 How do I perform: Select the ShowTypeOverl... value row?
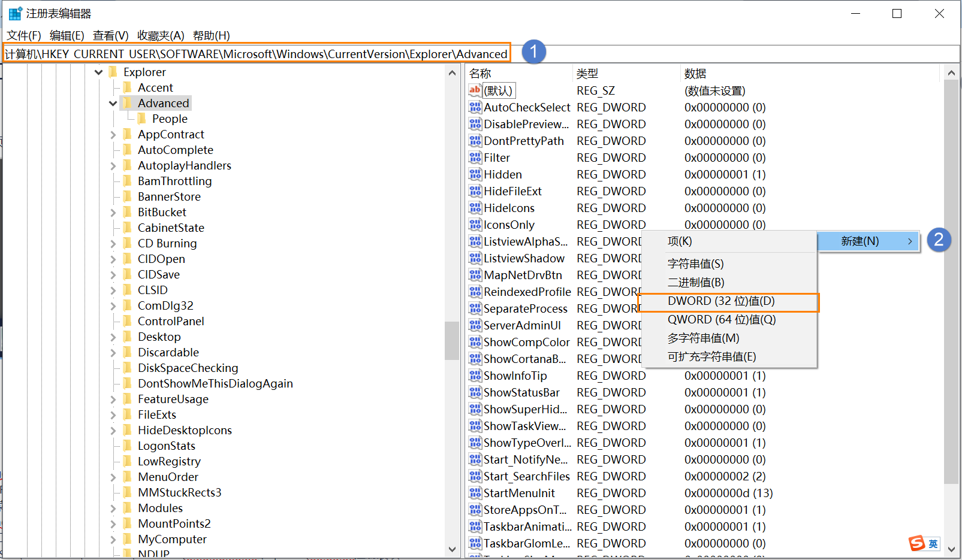tap(703, 443)
